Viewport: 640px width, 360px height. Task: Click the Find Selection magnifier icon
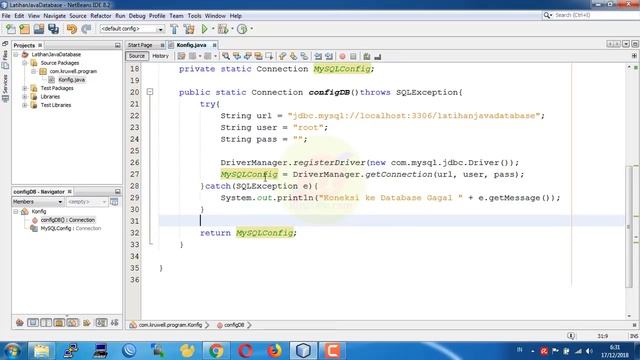[226, 56]
